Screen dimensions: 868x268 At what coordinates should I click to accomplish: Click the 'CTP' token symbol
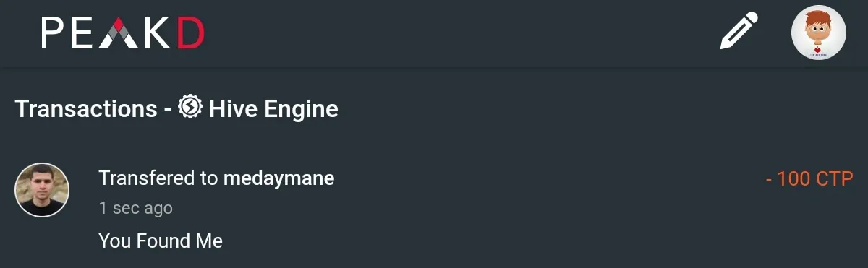pyautogui.click(x=835, y=178)
